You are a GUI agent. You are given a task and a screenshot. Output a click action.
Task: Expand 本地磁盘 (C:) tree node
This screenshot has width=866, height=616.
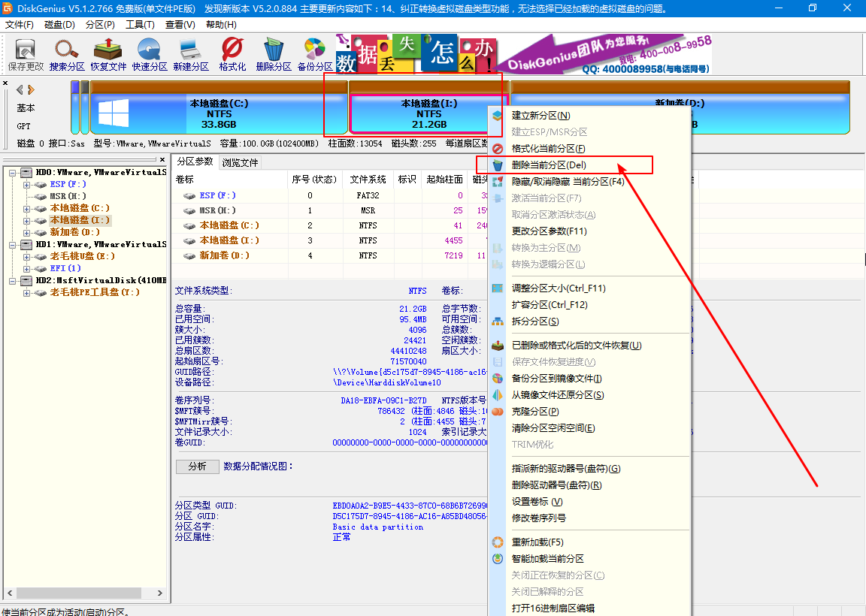coord(26,209)
